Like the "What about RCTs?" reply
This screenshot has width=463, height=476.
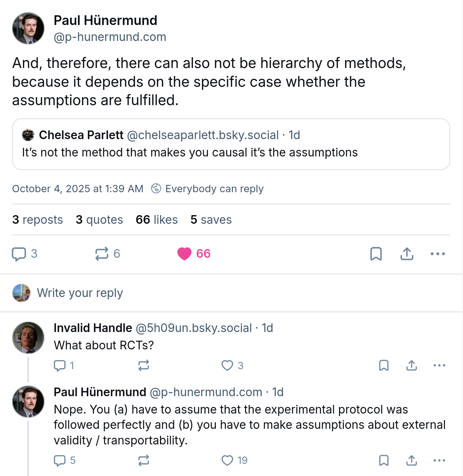(227, 365)
